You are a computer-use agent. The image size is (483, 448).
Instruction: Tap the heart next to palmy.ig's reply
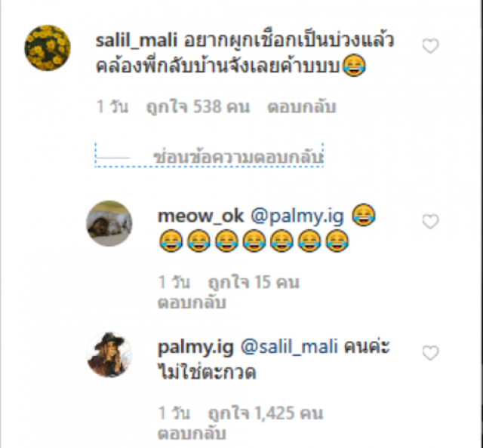(430, 353)
